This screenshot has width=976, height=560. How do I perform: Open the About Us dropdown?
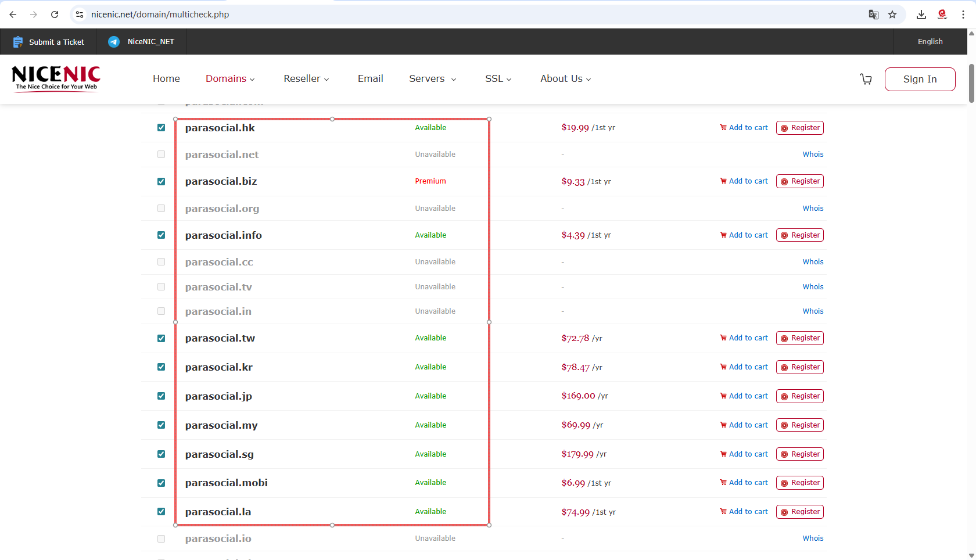[565, 79]
